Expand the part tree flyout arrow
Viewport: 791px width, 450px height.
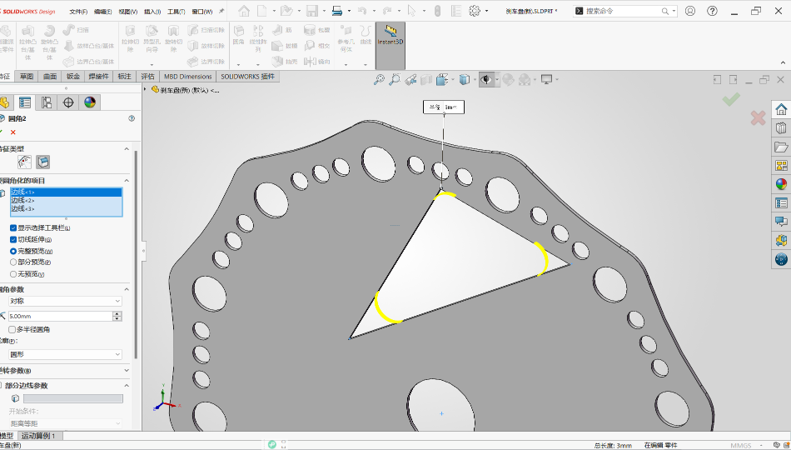[145, 90]
